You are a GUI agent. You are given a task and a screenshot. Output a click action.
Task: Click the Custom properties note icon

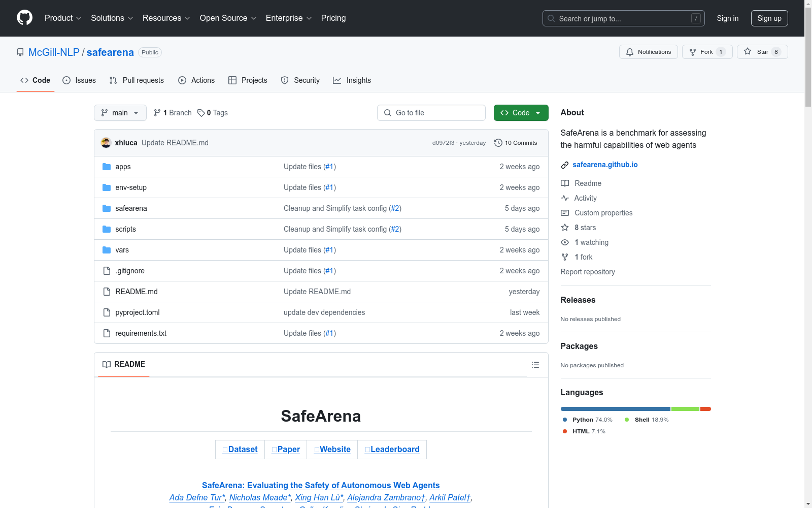click(565, 213)
